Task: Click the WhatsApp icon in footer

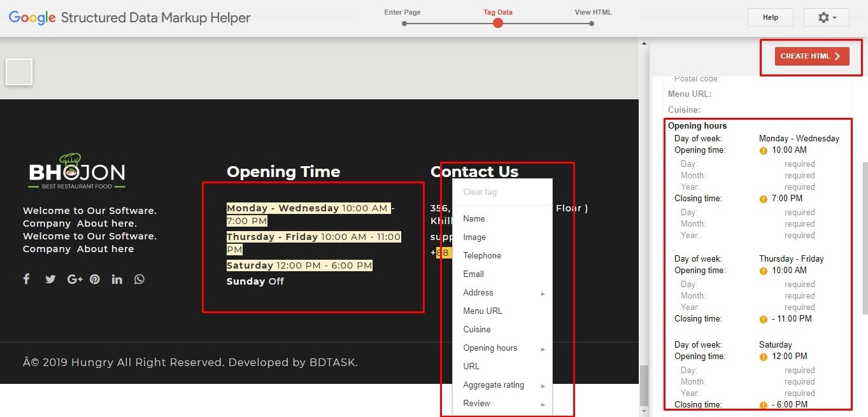Action: click(x=139, y=279)
